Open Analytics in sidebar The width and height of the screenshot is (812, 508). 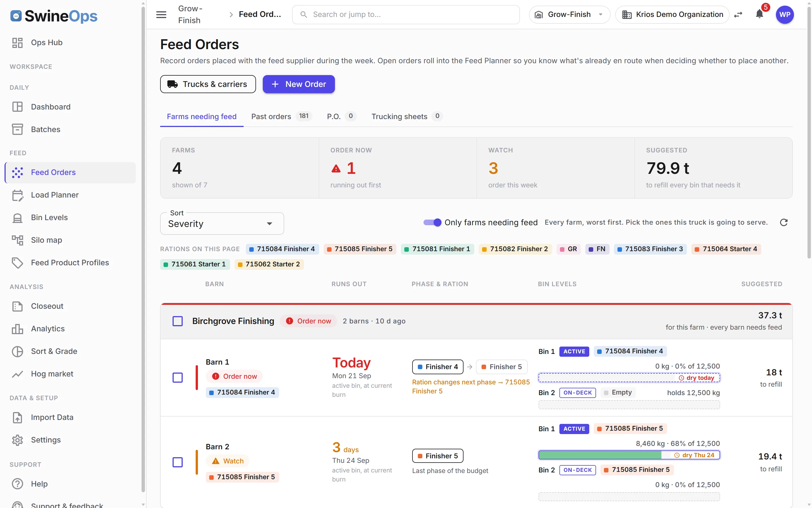(x=70, y=329)
